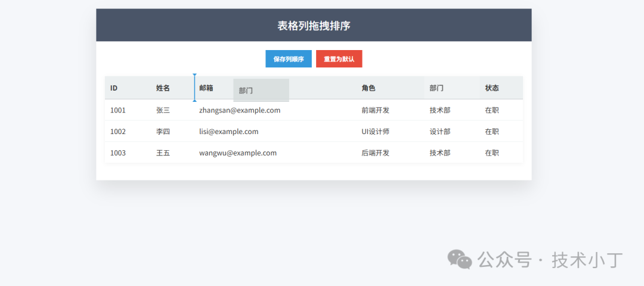Select the 状态 column header
The width and height of the screenshot is (644, 286).
click(492, 88)
